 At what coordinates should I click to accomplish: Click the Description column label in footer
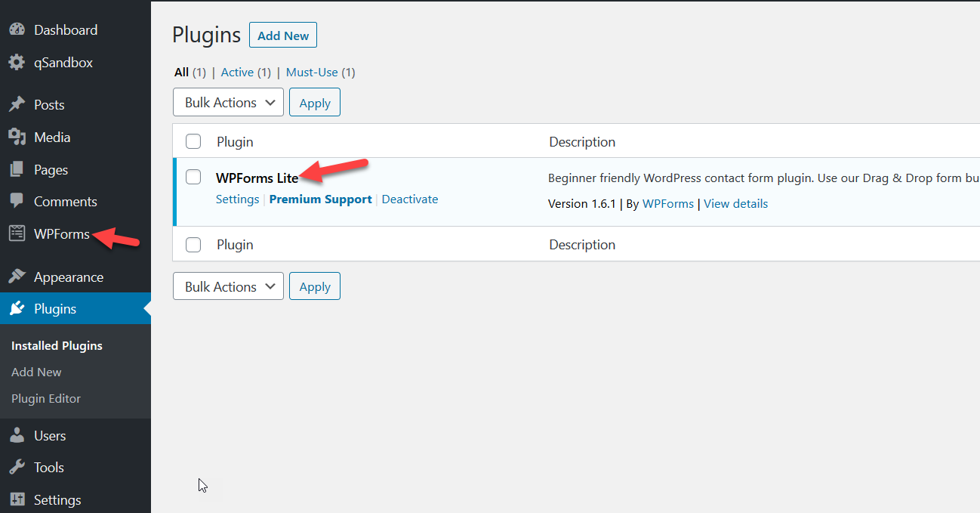pyautogui.click(x=582, y=245)
